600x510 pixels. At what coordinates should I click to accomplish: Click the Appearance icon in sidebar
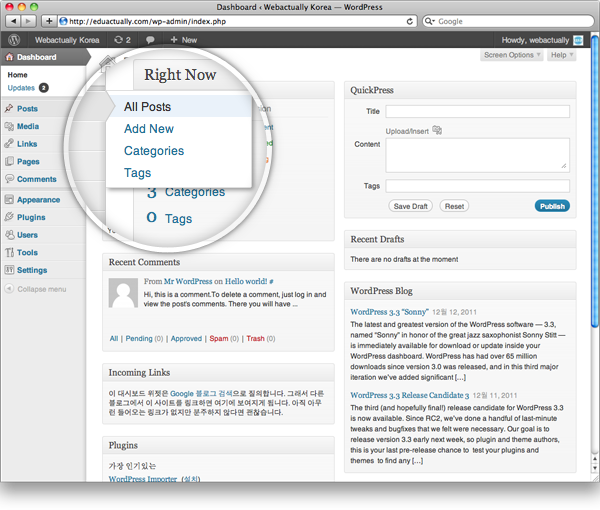coord(9,200)
